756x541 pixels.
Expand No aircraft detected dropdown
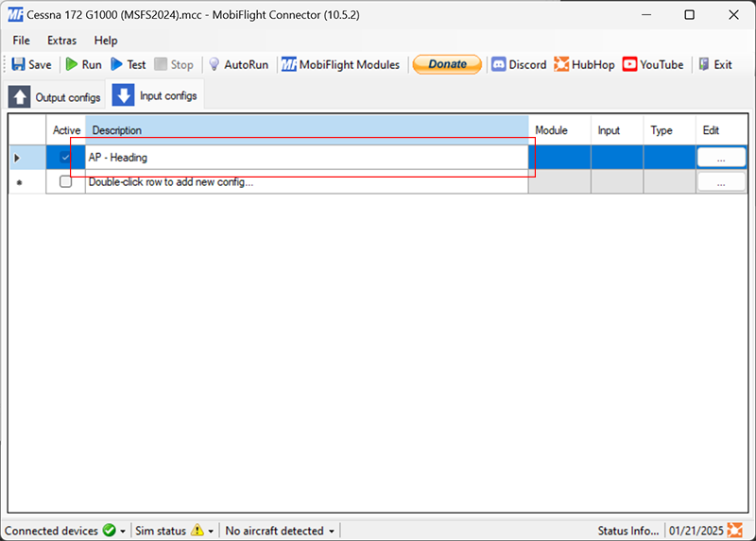click(332, 532)
